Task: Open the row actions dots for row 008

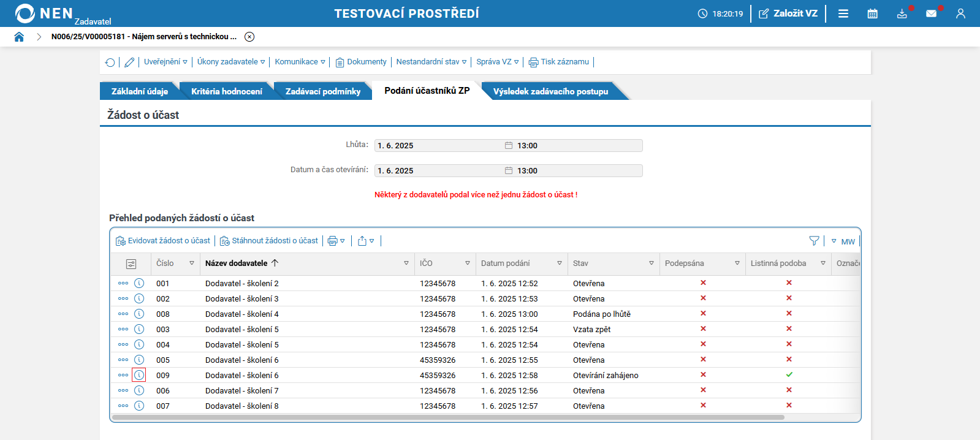Action: (x=123, y=314)
